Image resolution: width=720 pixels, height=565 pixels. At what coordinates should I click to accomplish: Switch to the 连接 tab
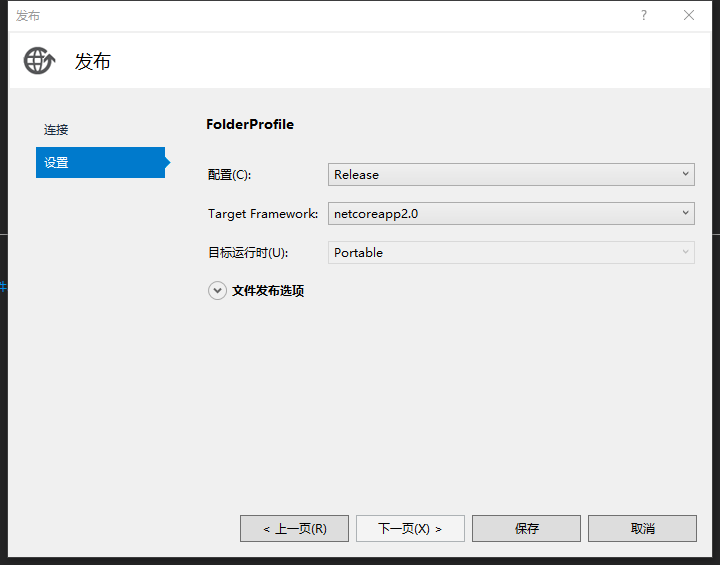pos(56,130)
